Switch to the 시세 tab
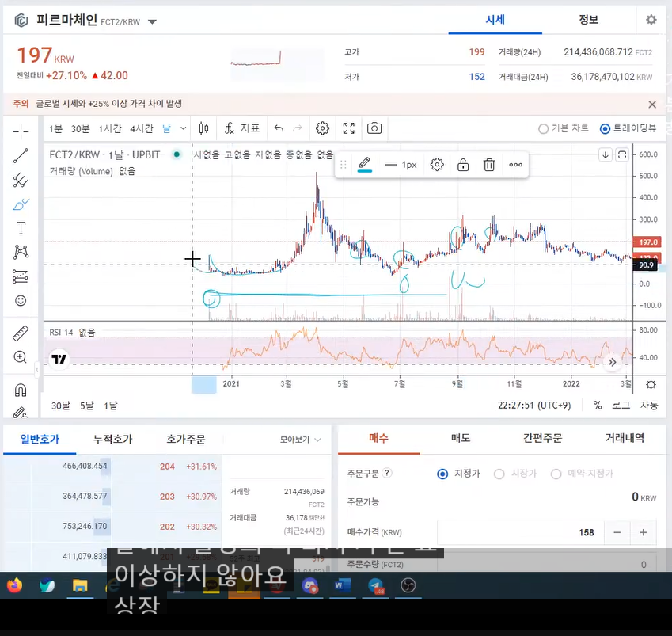This screenshot has height=636, width=672. point(495,20)
